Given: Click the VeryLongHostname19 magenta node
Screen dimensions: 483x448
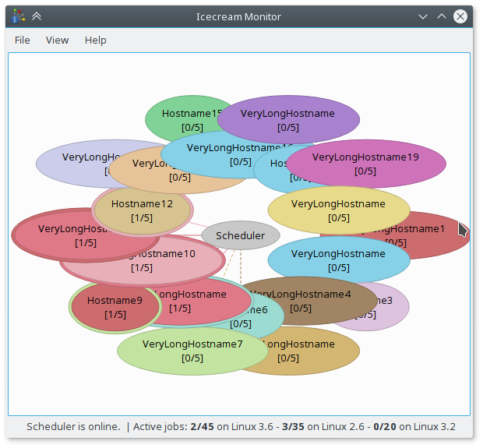Looking at the screenshot, I should [365, 164].
